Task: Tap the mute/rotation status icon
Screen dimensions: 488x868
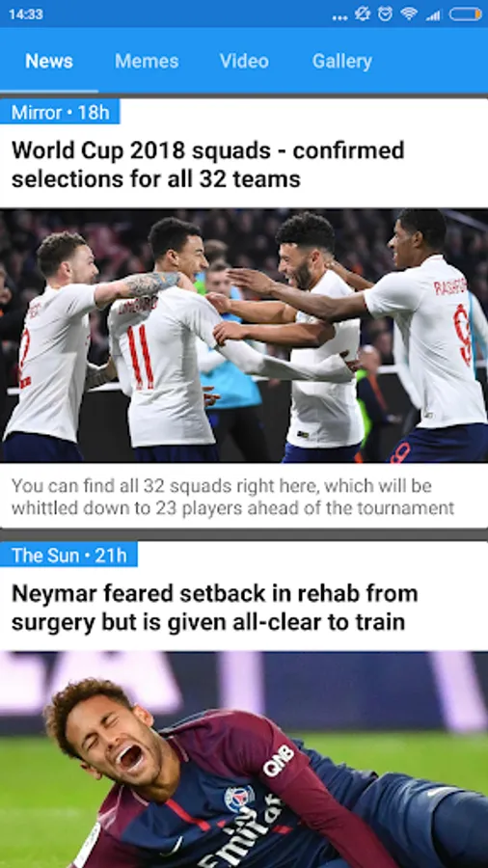Action: click(x=363, y=14)
